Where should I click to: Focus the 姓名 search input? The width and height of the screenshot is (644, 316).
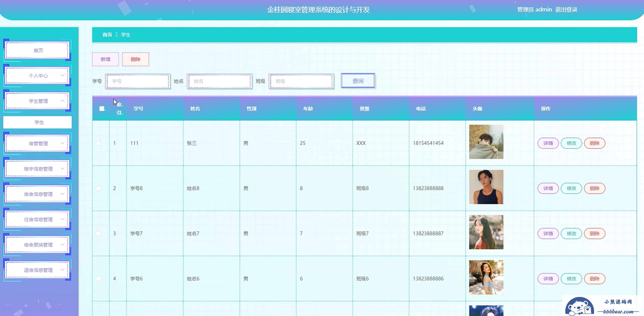[219, 81]
